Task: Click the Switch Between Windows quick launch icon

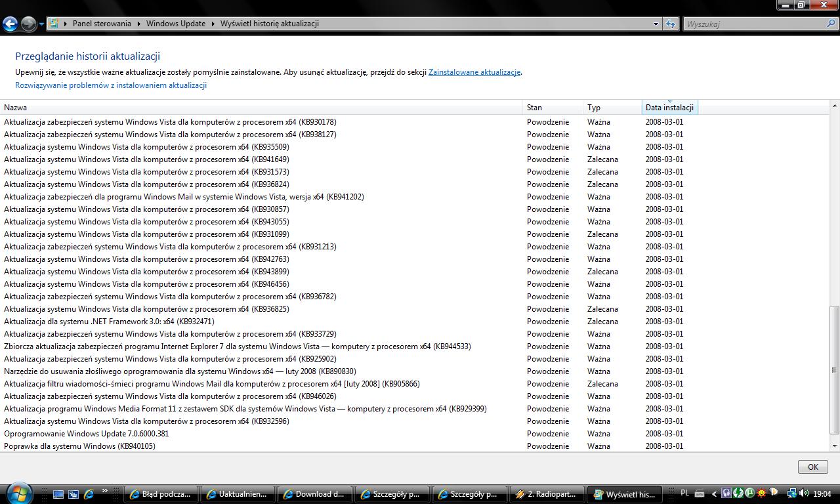Action: [73, 494]
